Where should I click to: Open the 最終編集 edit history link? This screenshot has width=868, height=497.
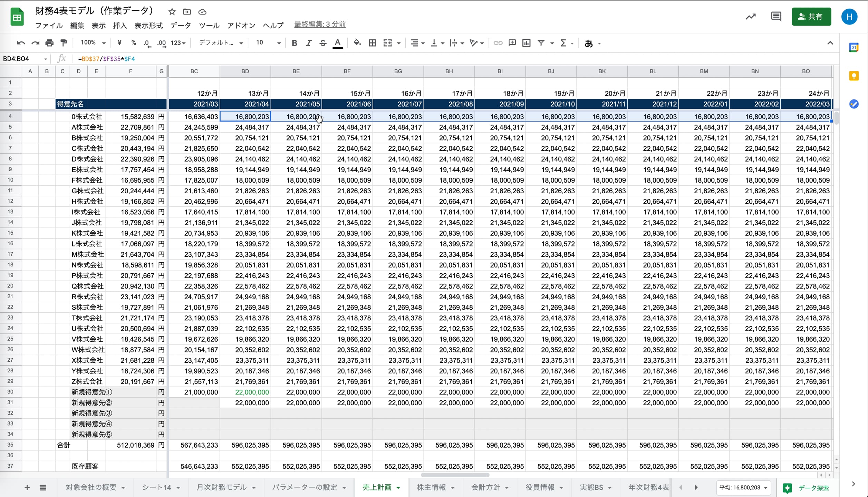[320, 24]
